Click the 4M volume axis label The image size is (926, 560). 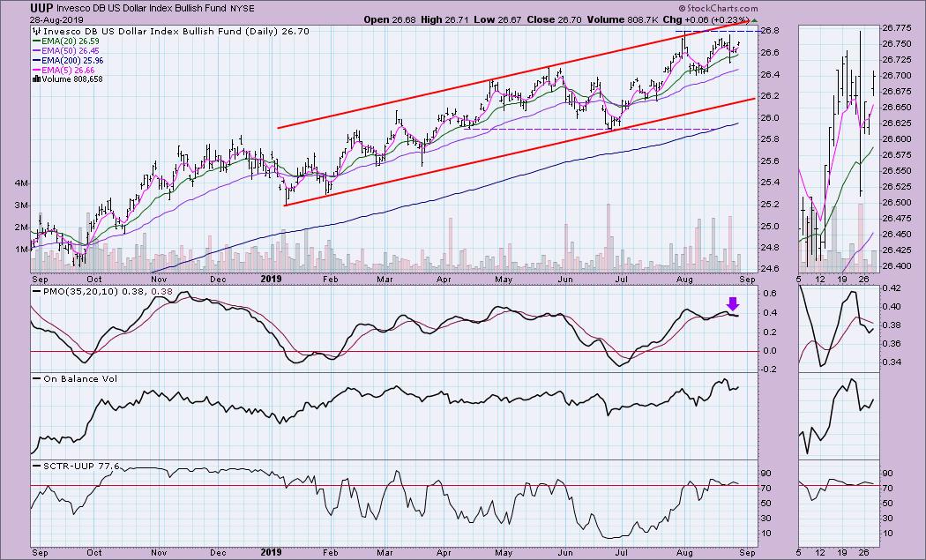click(21, 183)
